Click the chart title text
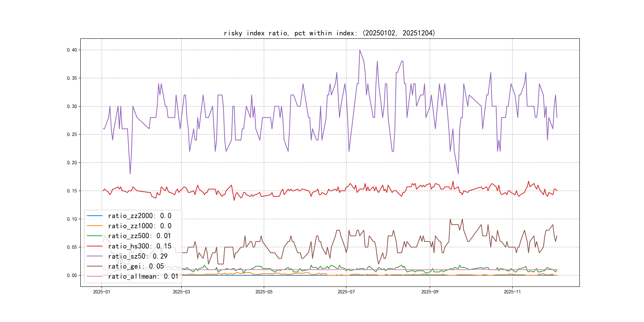This screenshot has width=644, height=322. (x=329, y=33)
